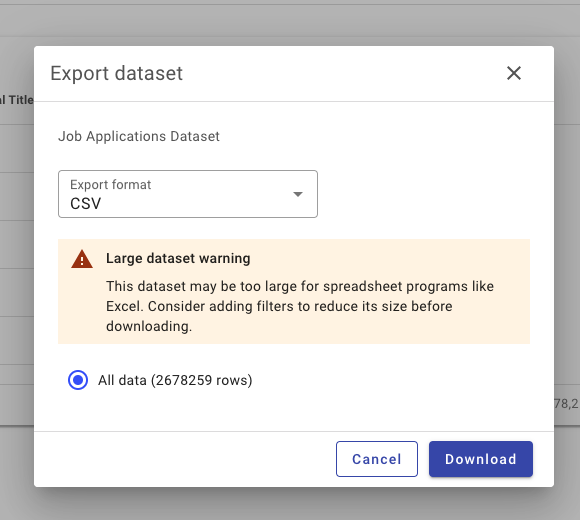The width and height of the screenshot is (580, 520).
Task: Click the word "downloading." in the warning
Action: click(149, 326)
